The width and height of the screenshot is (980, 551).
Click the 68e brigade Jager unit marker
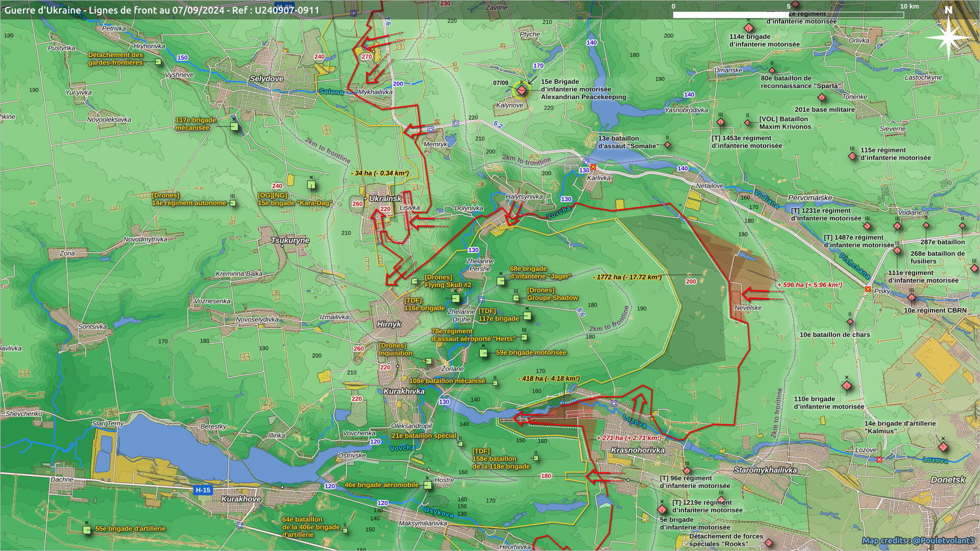click(501, 281)
